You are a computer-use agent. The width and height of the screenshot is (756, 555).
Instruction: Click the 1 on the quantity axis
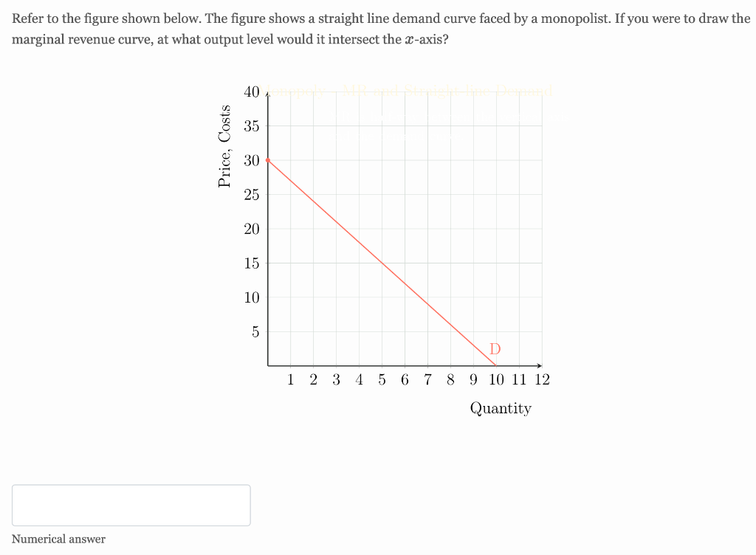(290, 379)
